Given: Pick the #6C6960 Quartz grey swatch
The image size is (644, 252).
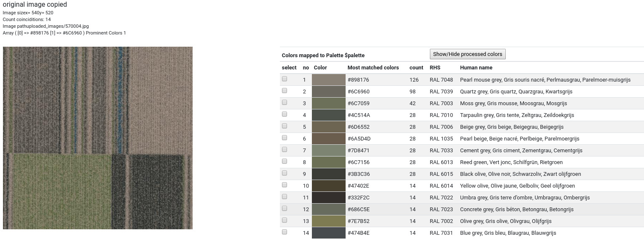Looking at the screenshot, I should coord(328,92).
